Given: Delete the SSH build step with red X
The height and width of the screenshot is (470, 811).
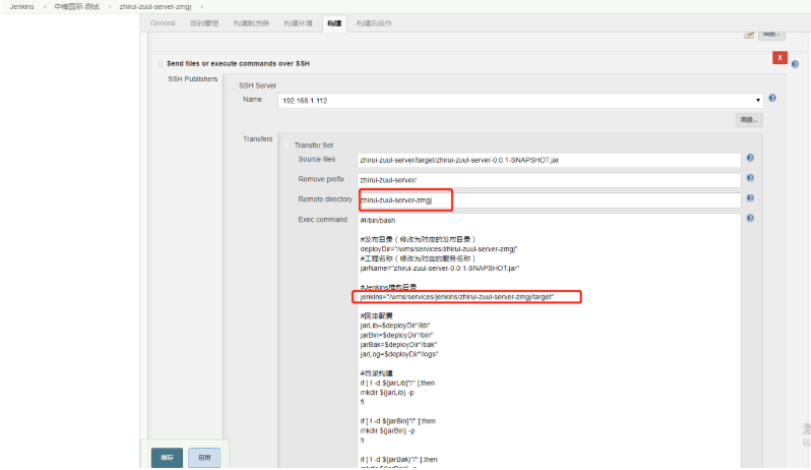Looking at the screenshot, I should [779, 57].
